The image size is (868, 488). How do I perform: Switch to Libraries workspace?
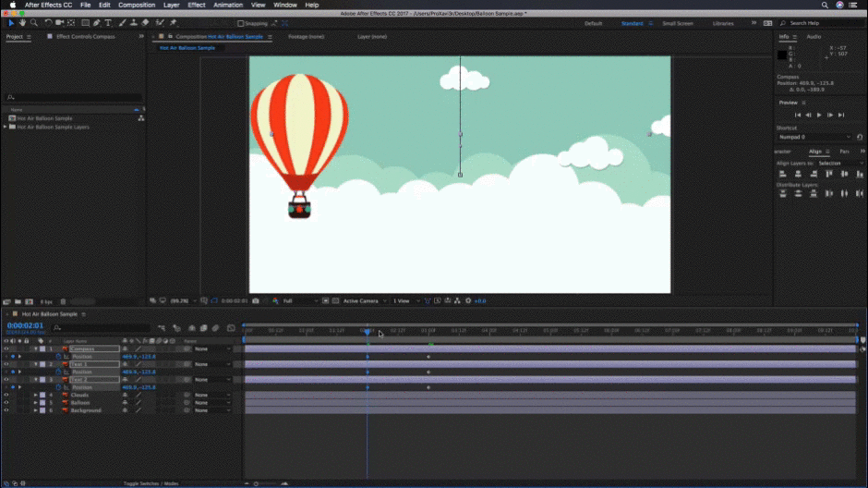pyautogui.click(x=723, y=23)
